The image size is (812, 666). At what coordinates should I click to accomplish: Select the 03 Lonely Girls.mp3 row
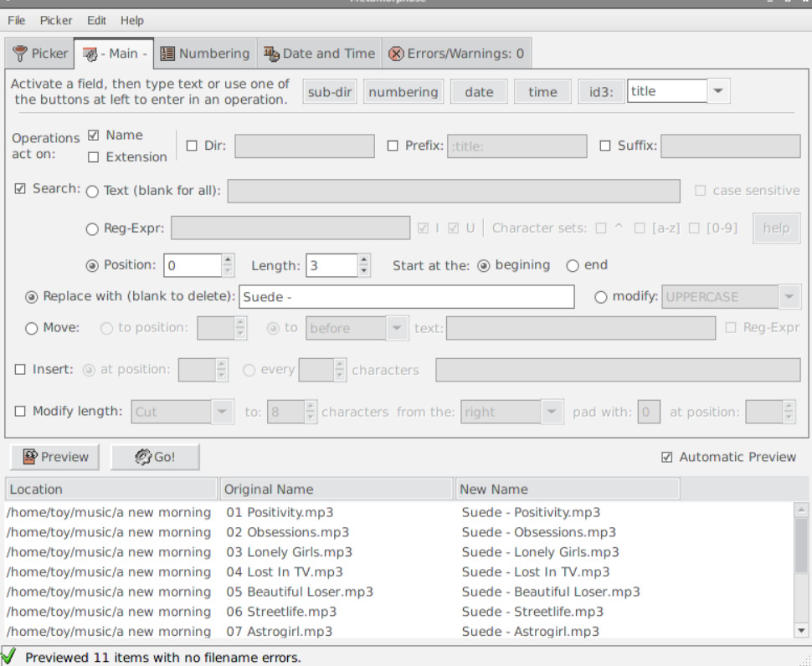click(x=398, y=552)
